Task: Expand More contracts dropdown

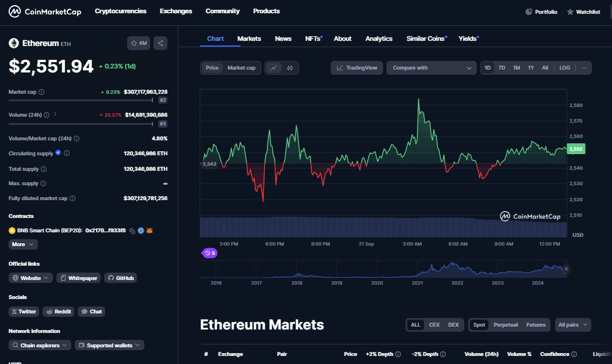Action: click(x=23, y=244)
